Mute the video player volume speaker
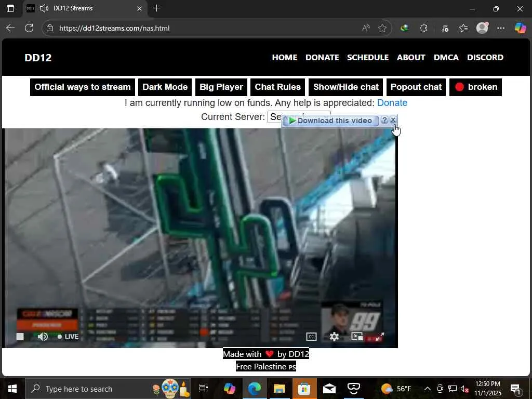 pos(43,336)
